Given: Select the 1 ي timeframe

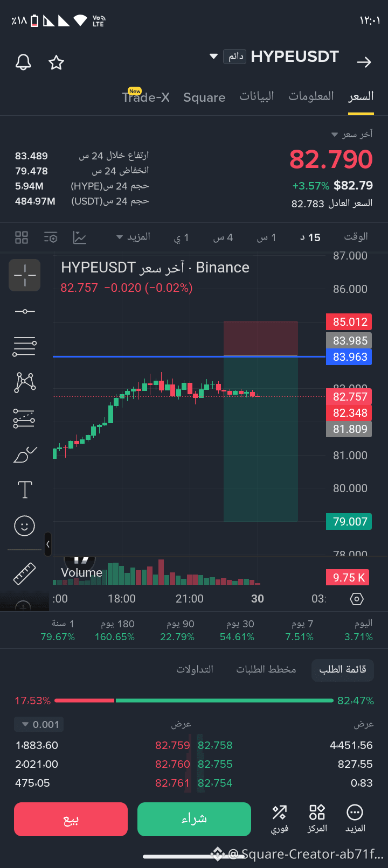Looking at the screenshot, I should 182,237.
